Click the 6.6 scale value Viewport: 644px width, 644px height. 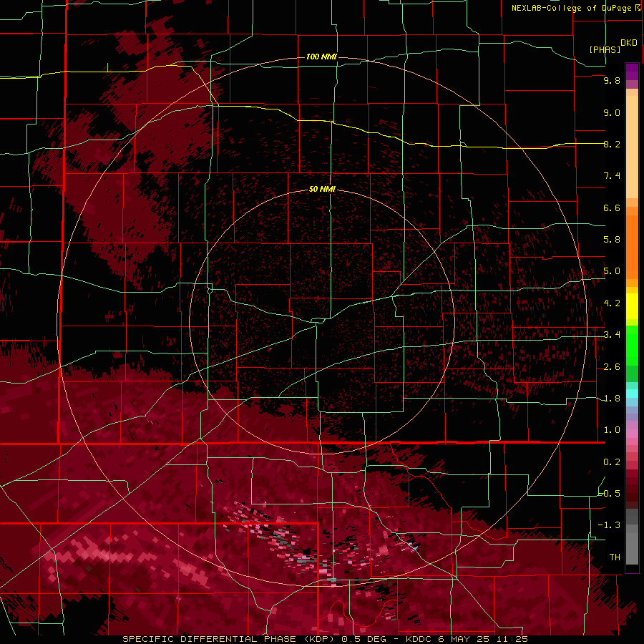pos(612,208)
